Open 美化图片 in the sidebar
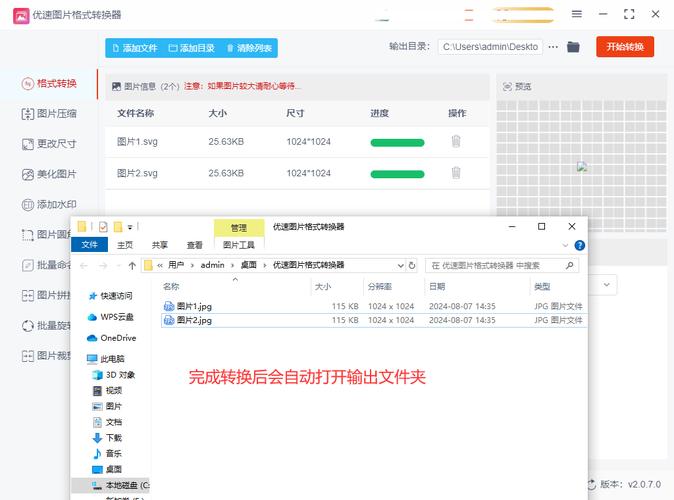This screenshot has width=674, height=500. pyautogui.click(x=49, y=174)
